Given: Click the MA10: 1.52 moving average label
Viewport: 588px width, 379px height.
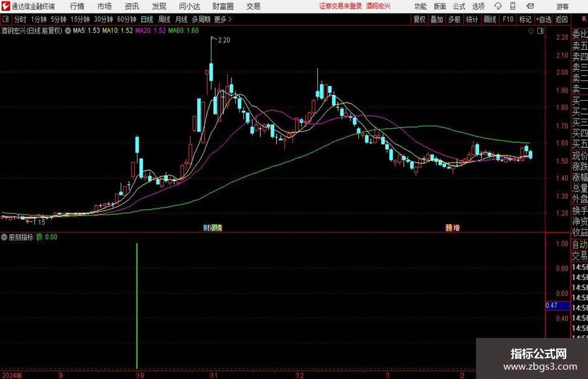Looking at the screenshot, I should point(118,30).
